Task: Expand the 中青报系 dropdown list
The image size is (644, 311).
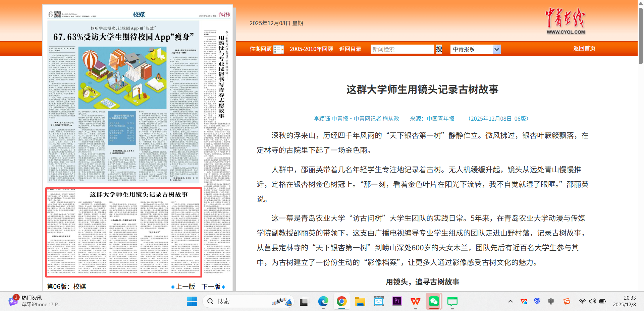Action: click(x=496, y=49)
